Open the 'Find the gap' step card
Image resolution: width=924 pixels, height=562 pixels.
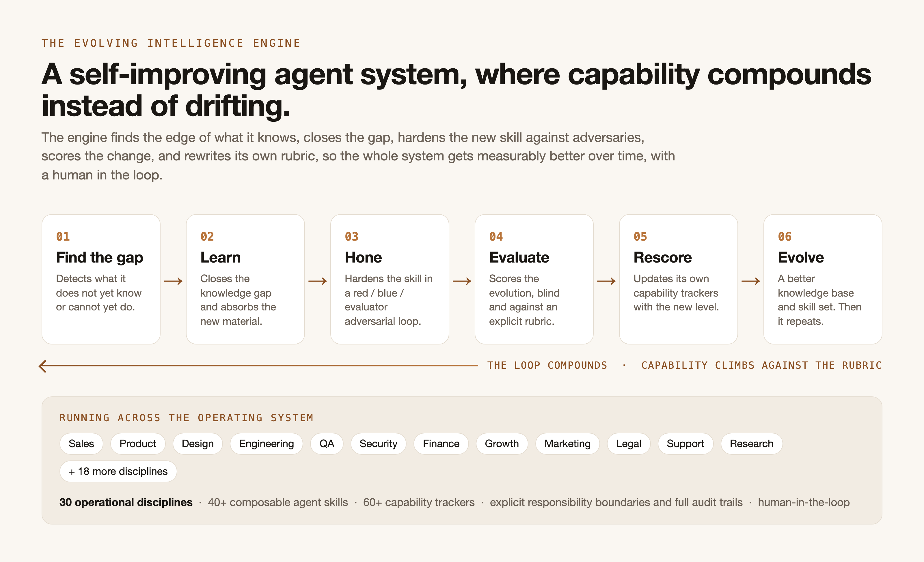point(101,279)
